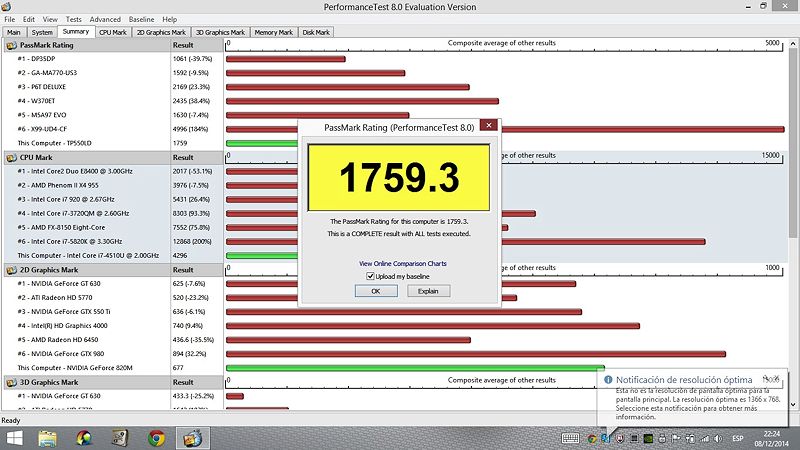Screen dimensions: 800x450
Task: Switch to the Disk Mark tab
Action: [316, 32]
